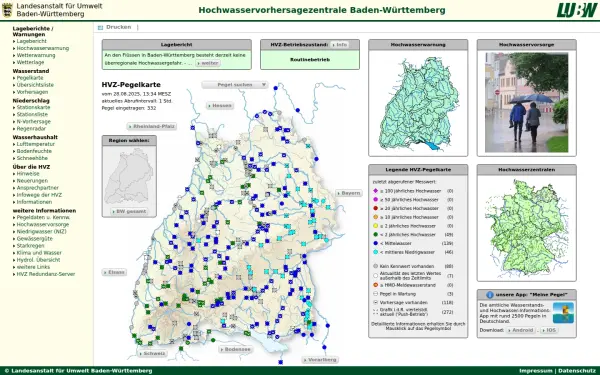Select the Schweiz region button
The image size is (600, 375).
click(x=153, y=354)
